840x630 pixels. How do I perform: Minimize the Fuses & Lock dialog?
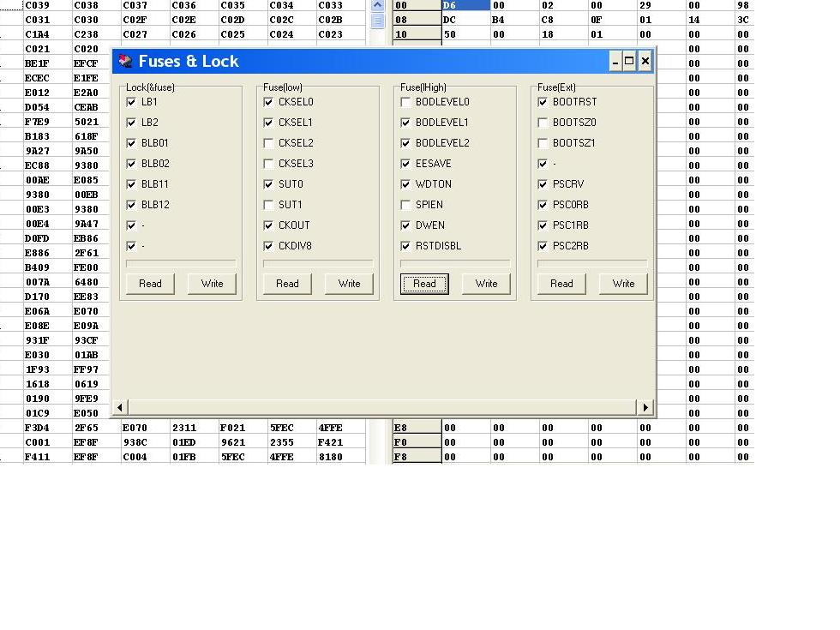point(615,61)
